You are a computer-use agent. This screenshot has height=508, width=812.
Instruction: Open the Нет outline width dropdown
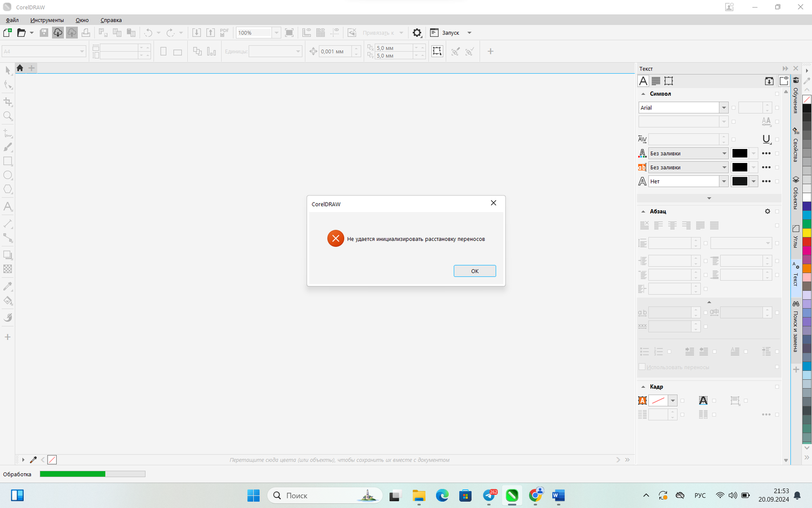point(724,181)
